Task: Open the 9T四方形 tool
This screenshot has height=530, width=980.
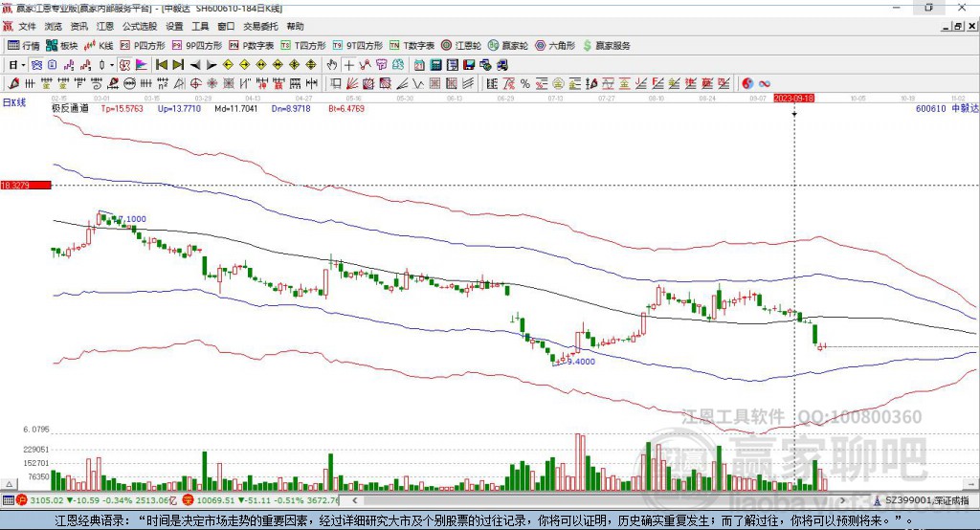Action: tap(358, 46)
